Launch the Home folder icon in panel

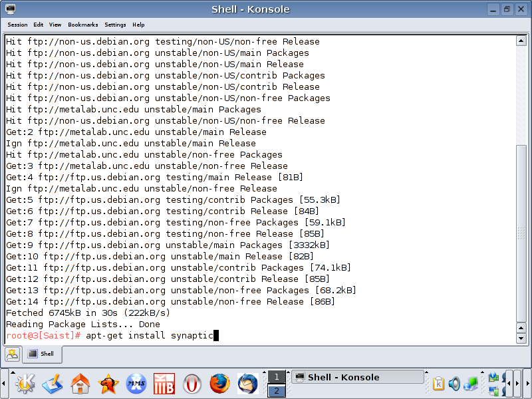point(80,384)
